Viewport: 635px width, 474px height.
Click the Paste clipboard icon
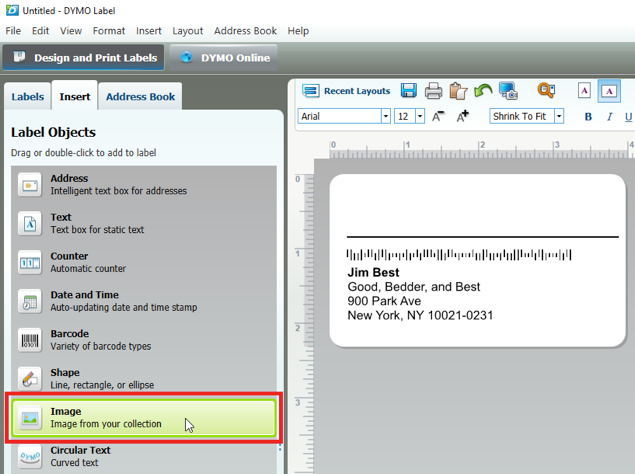(458, 91)
